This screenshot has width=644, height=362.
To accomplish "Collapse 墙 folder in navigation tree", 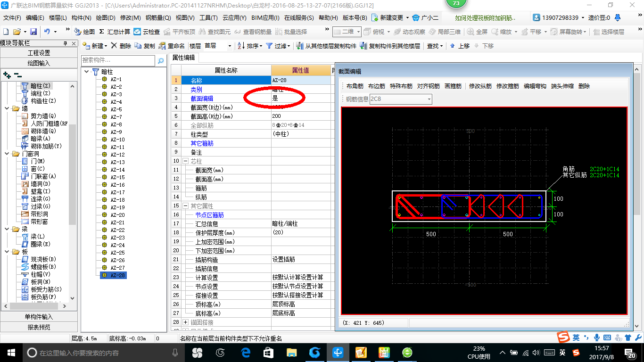I will [x=6, y=108].
